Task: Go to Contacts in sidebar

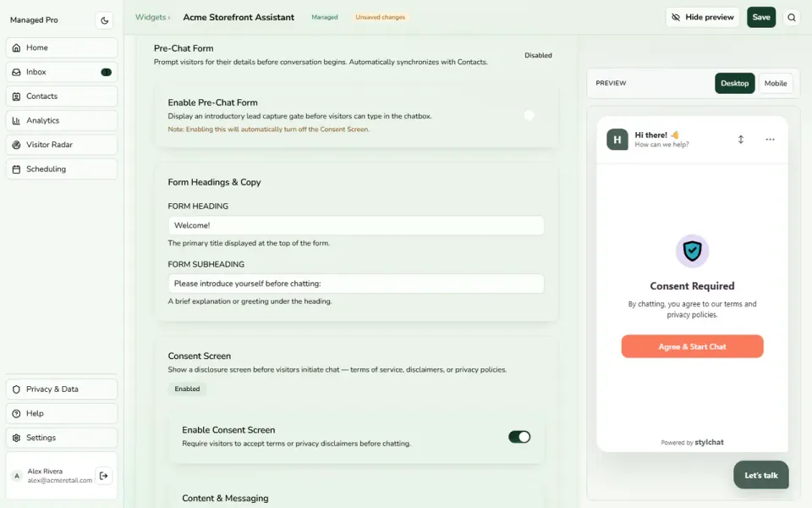Action: tap(62, 97)
